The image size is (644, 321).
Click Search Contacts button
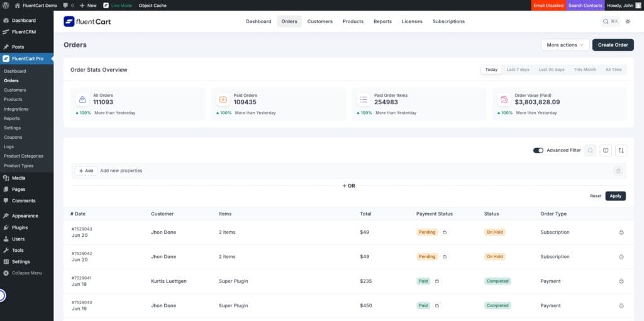click(586, 5)
